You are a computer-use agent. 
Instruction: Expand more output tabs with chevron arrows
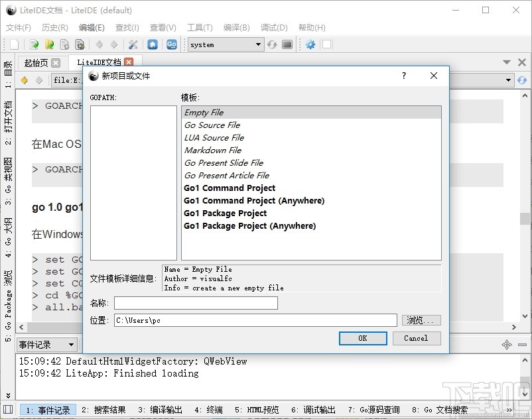click(x=509, y=410)
